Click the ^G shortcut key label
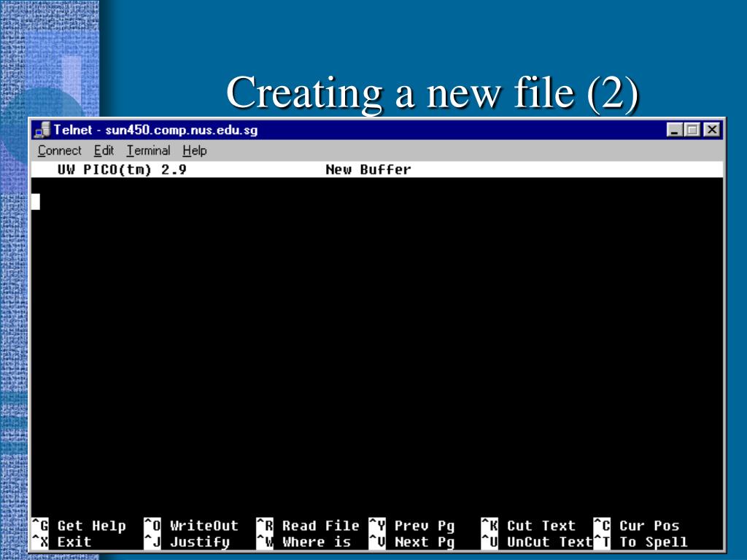 (40, 525)
